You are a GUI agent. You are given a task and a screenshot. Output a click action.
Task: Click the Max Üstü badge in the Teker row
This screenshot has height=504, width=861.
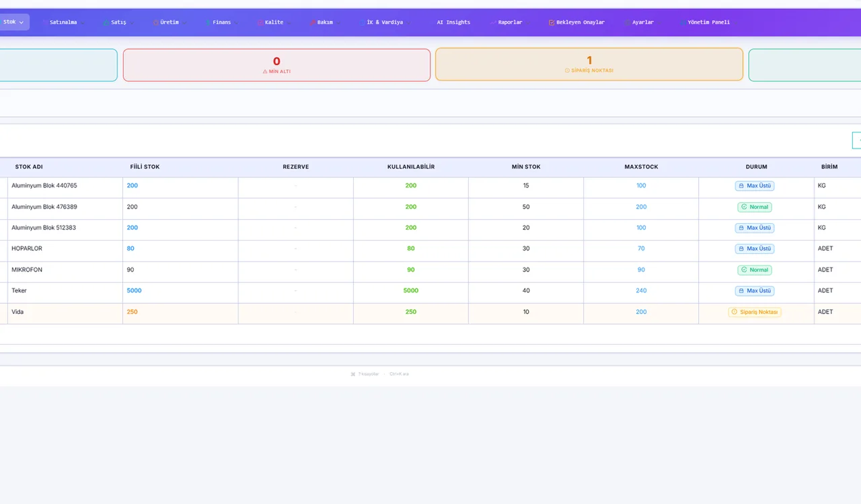[x=755, y=291]
